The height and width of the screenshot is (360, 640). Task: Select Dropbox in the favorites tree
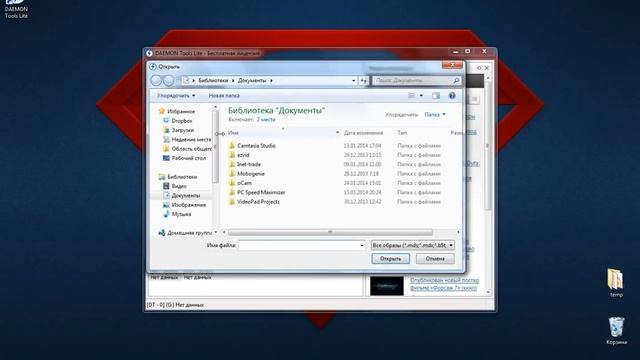coord(181,121)
